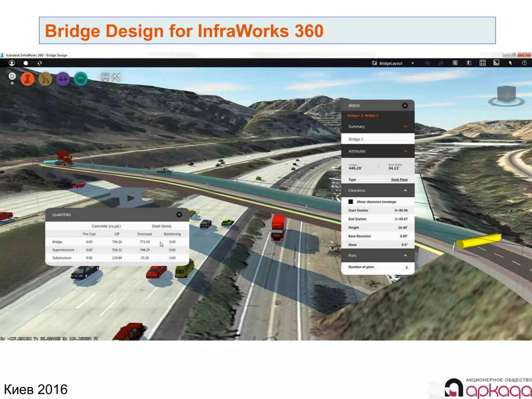The height and width of the screenshot is (399, 532).
Task: Select the brown road design tool
Action: click(45, 79)
